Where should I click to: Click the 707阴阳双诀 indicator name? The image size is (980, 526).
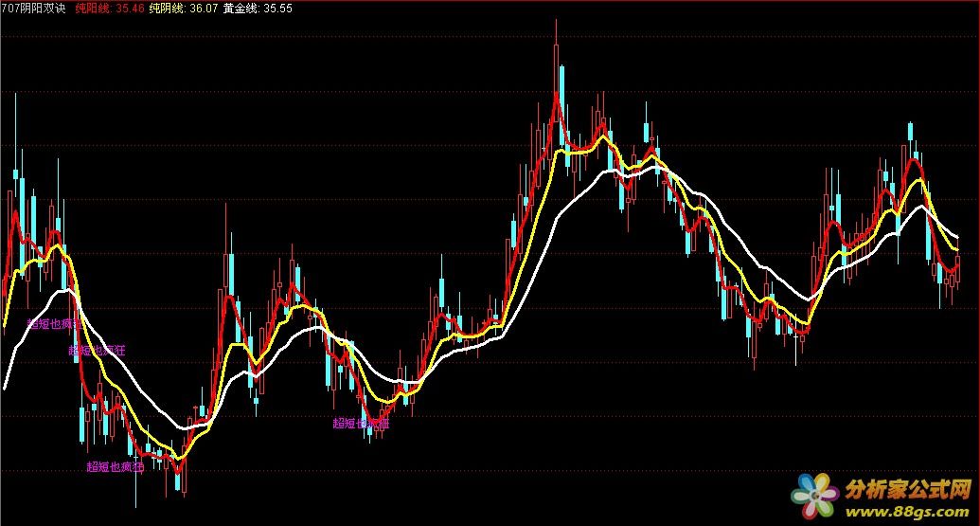34,9
